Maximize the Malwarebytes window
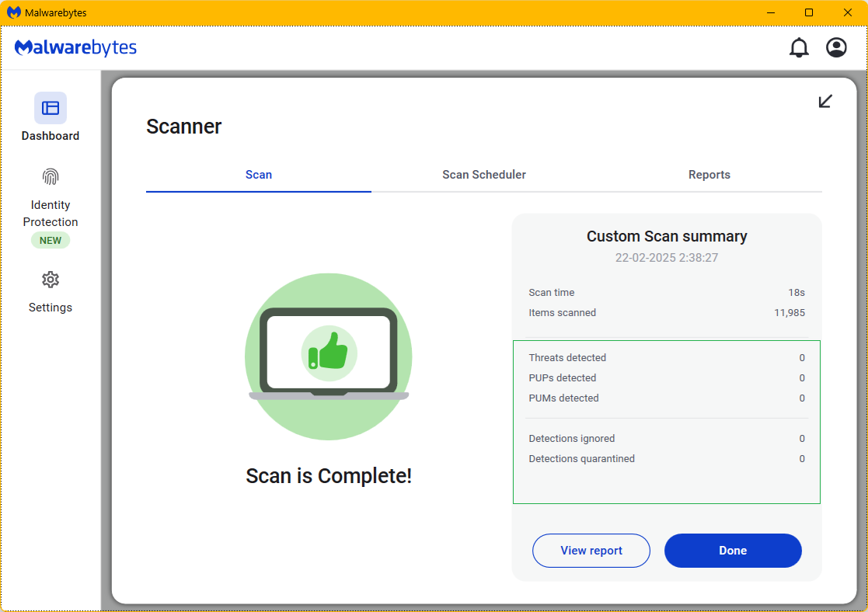868x612 pixels. [809, 12]
